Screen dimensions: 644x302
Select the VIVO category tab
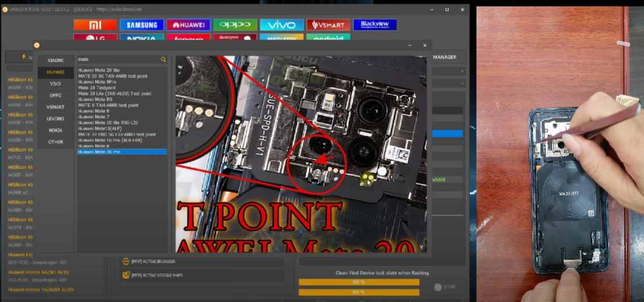coord(56,84)
